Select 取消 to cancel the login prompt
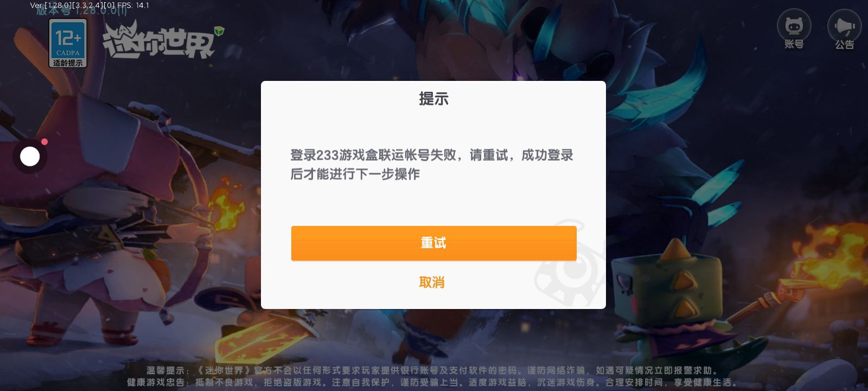The height and width of the screenshot is (391, 868). point(432,282)
